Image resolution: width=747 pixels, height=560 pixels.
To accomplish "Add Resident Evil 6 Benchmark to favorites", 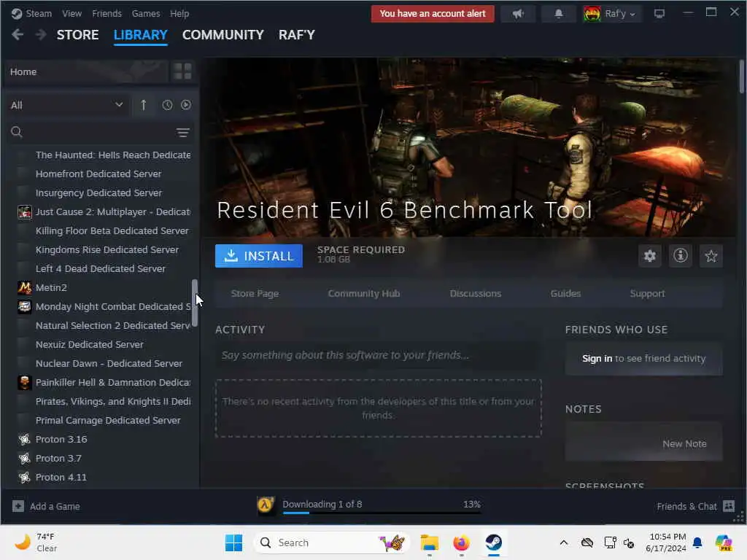I will pyautogui.click(x=711, y=256).
